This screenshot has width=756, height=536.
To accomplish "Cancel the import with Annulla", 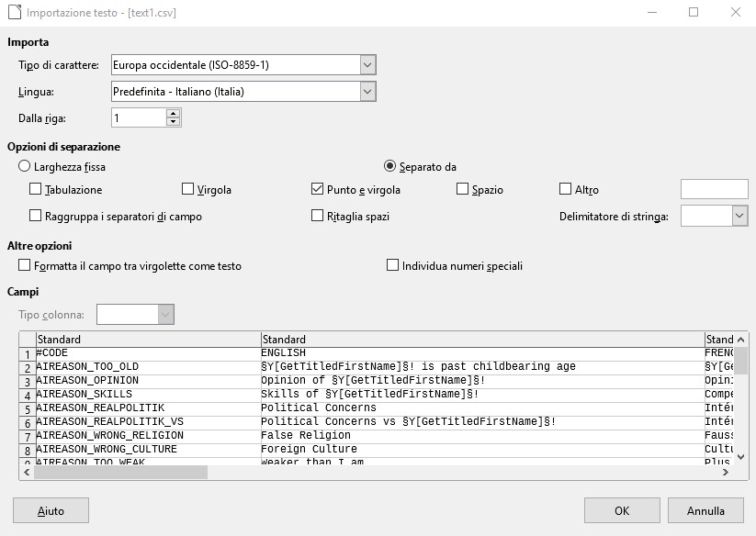I will (x=705, y=510).
